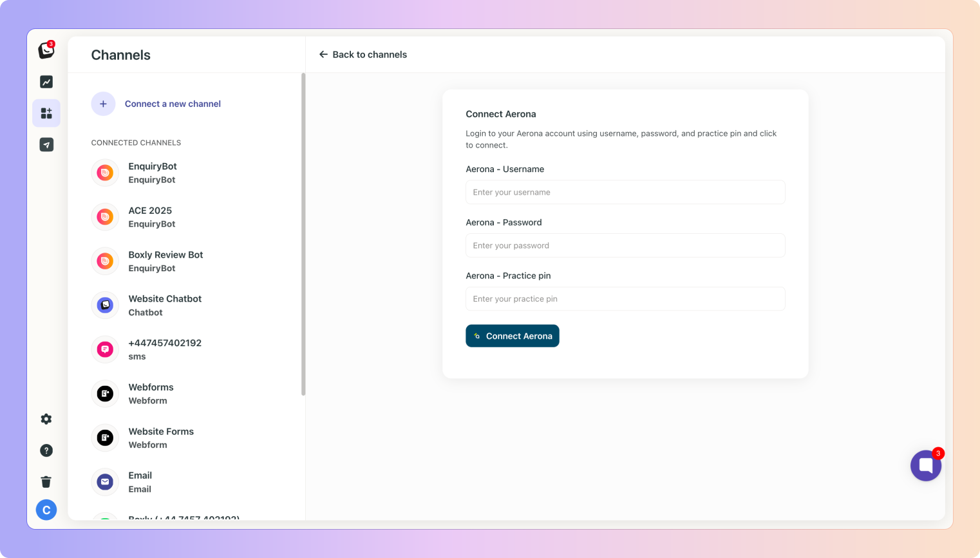Image resolution: width=980 pixels, height=558 pixels.
Task: Select the +447457402192 channel name
Action: click(x=165, y=343)
